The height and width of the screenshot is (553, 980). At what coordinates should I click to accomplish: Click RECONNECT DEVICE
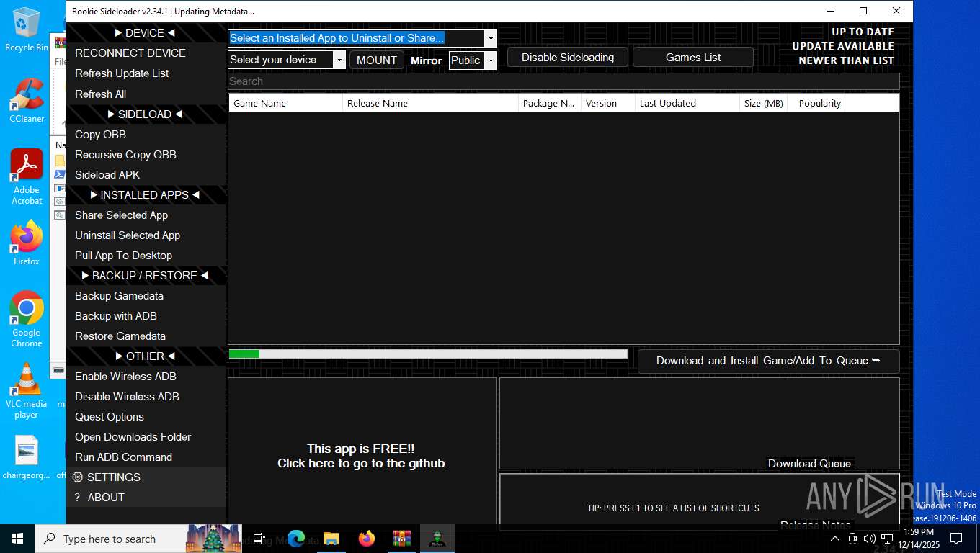pos(146,53)
